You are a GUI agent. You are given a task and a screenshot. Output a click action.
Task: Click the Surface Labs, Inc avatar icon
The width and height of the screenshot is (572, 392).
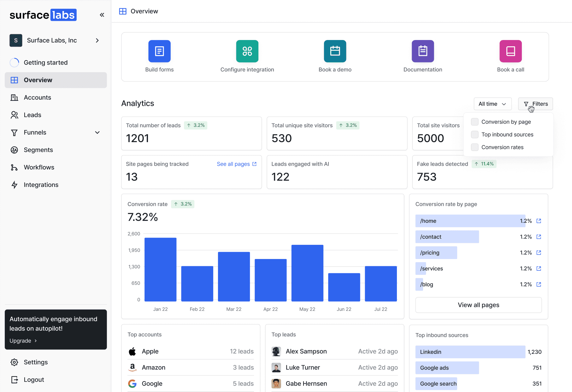(x=16, y=40)
